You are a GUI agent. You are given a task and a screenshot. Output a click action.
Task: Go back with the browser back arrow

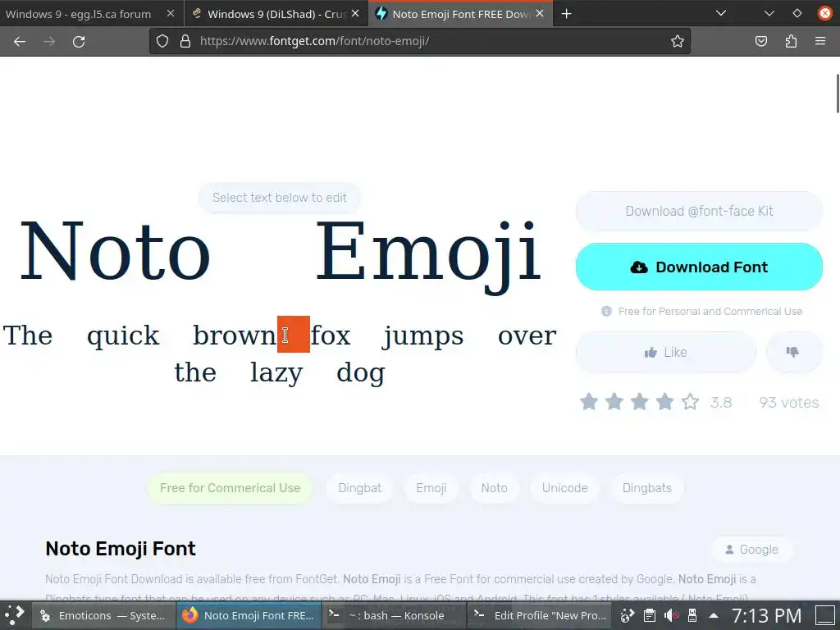(x=20, y=41)
